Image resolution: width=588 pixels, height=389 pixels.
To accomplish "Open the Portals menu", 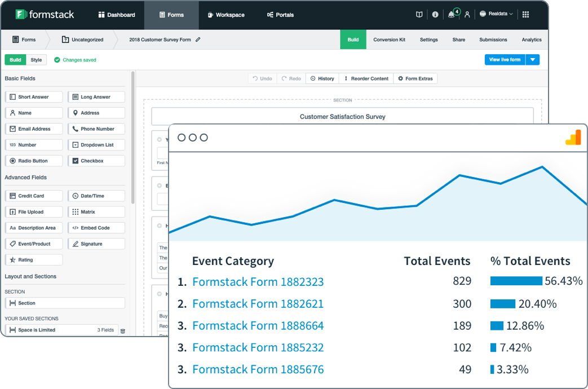I will (x=281, y=15).
